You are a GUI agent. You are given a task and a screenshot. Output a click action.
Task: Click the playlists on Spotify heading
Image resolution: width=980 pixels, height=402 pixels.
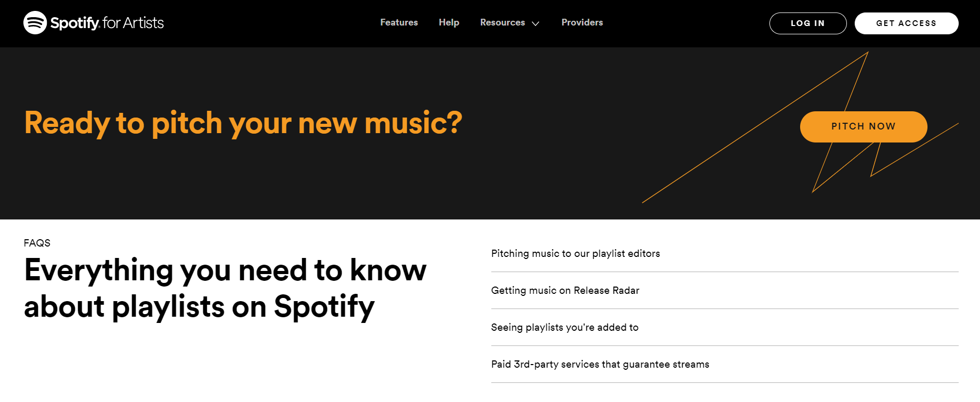tap(225, 289)
